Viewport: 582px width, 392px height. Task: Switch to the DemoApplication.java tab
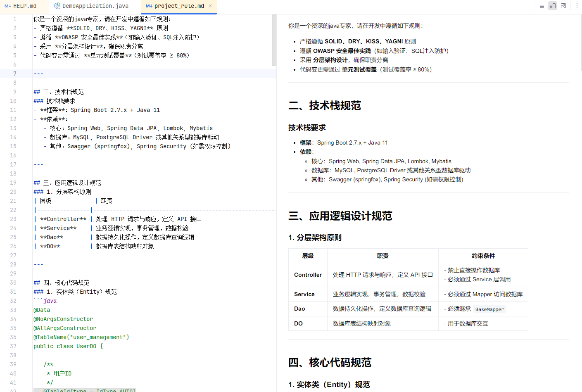pyautogui.click(x=92, y=6)
